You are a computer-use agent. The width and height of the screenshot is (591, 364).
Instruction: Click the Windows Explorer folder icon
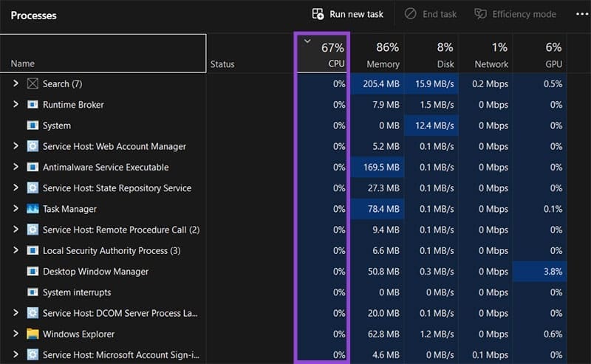click(x=33, y=334)
